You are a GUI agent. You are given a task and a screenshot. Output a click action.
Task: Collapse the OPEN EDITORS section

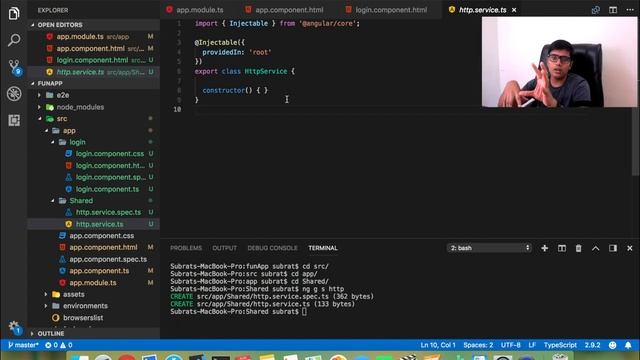[x=93, y=25]
